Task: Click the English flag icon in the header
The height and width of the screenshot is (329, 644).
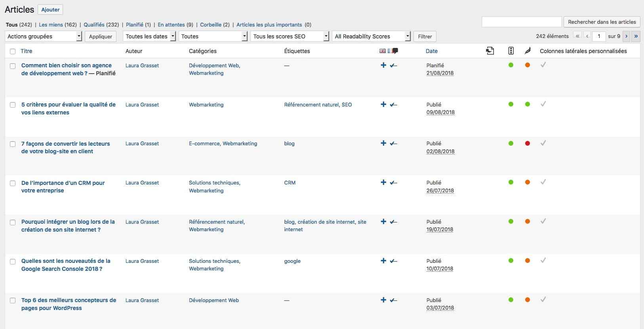Action: [x=382, y=51]
